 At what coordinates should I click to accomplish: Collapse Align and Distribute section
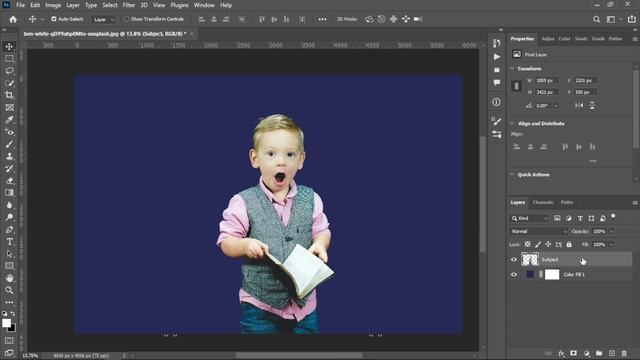coord(512,123)
